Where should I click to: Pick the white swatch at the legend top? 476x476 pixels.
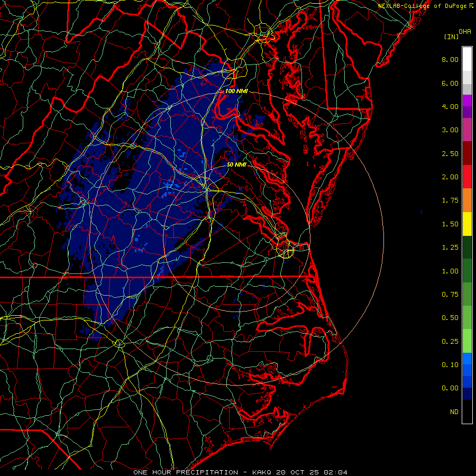click(x=467, y=59)
